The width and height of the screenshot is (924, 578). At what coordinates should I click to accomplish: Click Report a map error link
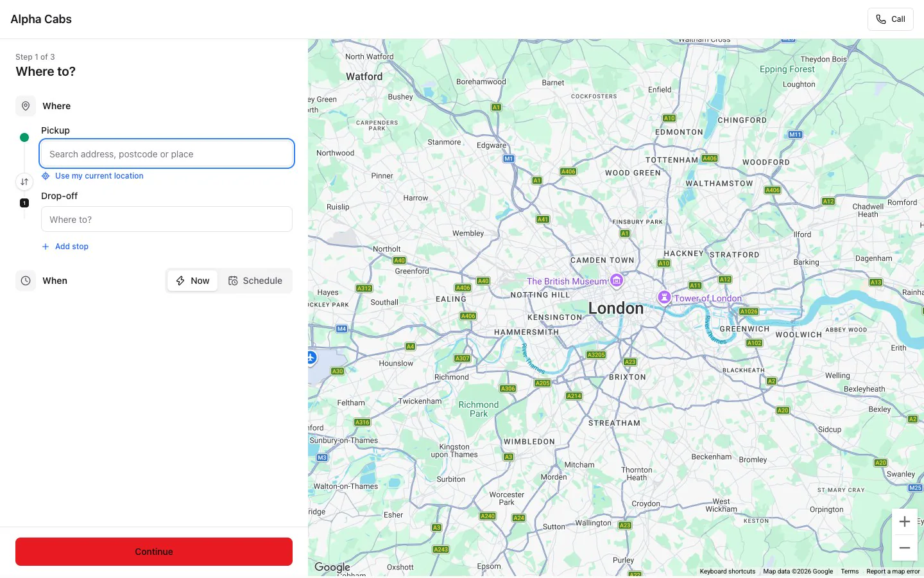[893, 572]
